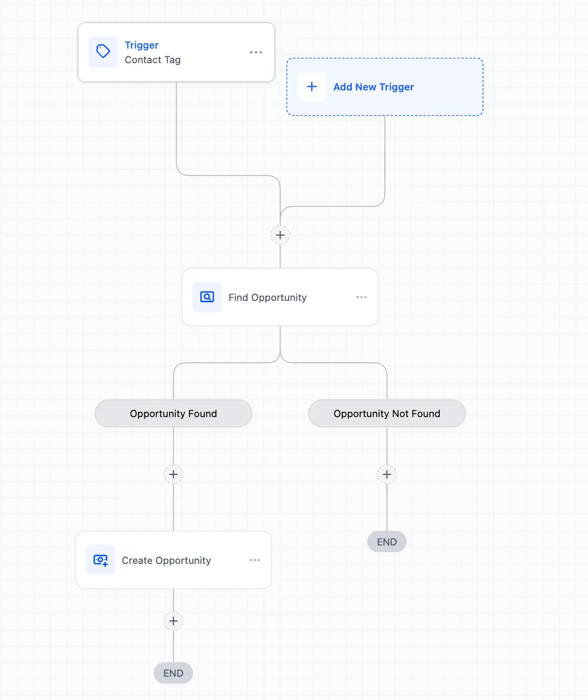Click END below Create Opportunity
Viewport: 588px width, 700px height.
[x=173, y=673]
